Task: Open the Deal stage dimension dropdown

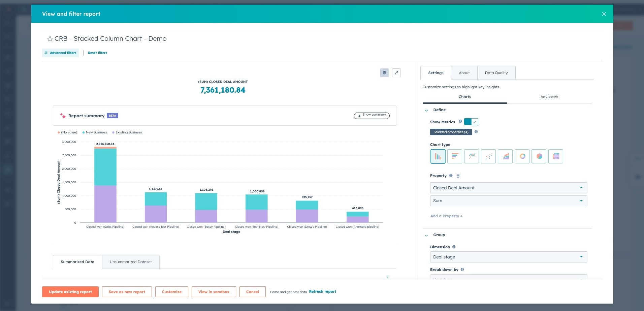Action: (508, 257)
